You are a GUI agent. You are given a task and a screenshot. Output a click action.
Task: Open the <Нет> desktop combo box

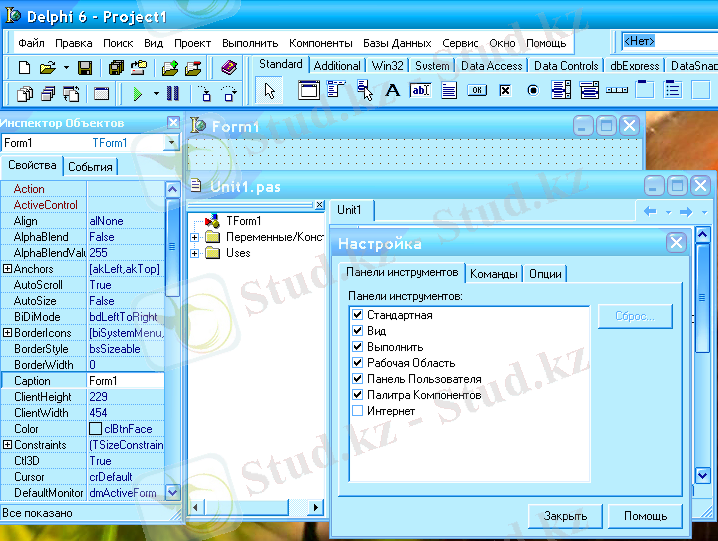click(x=669, y=42)
